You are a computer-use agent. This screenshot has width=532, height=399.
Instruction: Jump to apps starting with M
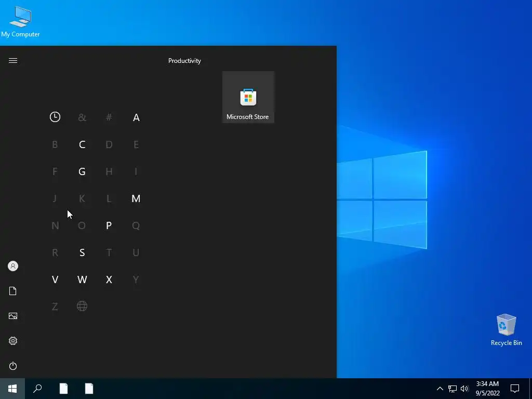(x=136, y=198)
